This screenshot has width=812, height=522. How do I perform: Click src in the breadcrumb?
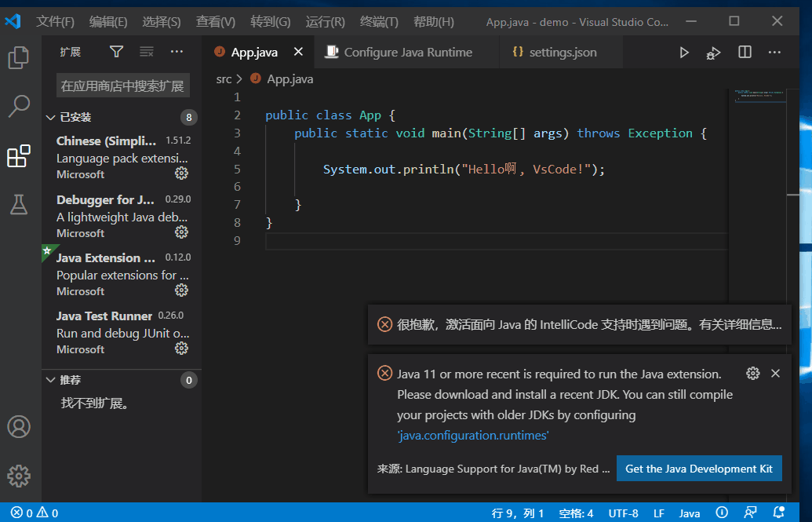click(x=224, y=79)
